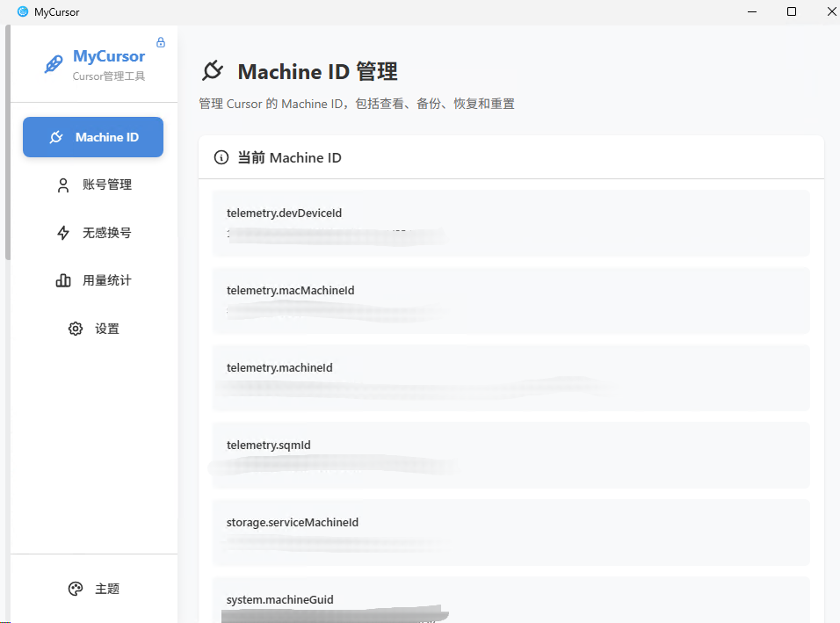This screenshot has height=623, width=840.
Task: Click the 主题 palette icon at bottom
Action: [x=76, y=589]
